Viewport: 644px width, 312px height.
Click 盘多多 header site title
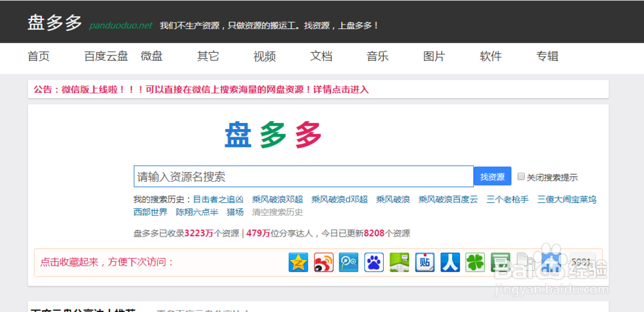pos(55,23)
